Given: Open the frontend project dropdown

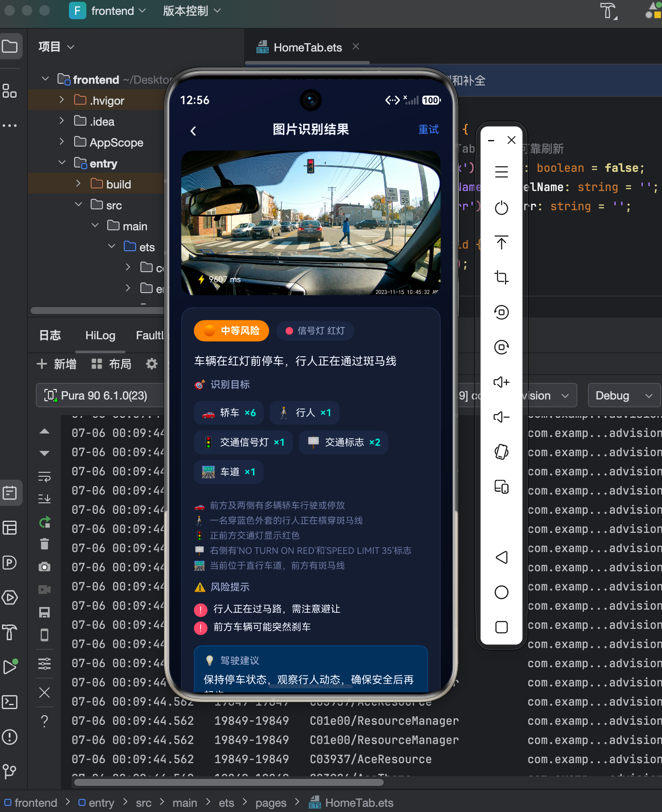Looking at the screenshot, I should tap(107, 11).
